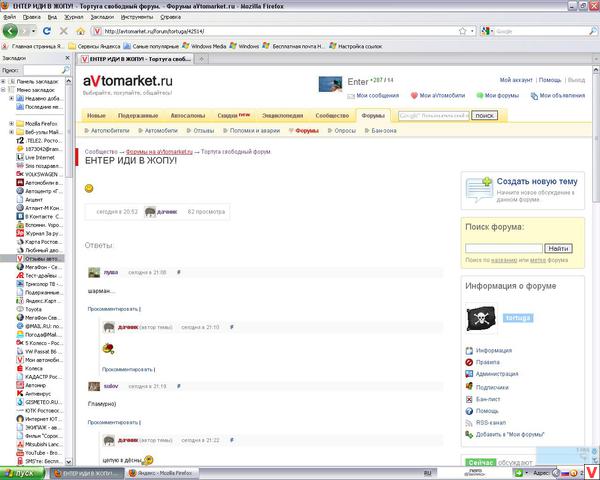Click the magnifier icon in sidebar Поиск field
This screenshot has width=600, height=480.
(65, 70)
